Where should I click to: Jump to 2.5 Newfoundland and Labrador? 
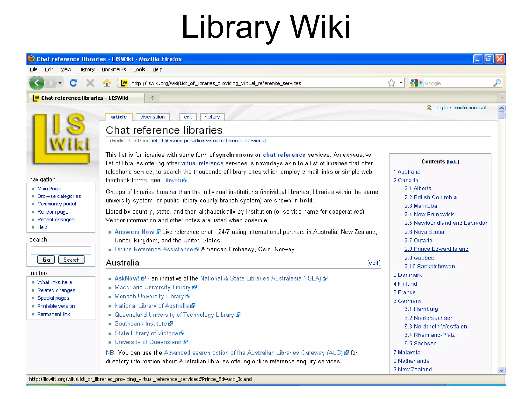pyautogui.click(x=446, y=223)
